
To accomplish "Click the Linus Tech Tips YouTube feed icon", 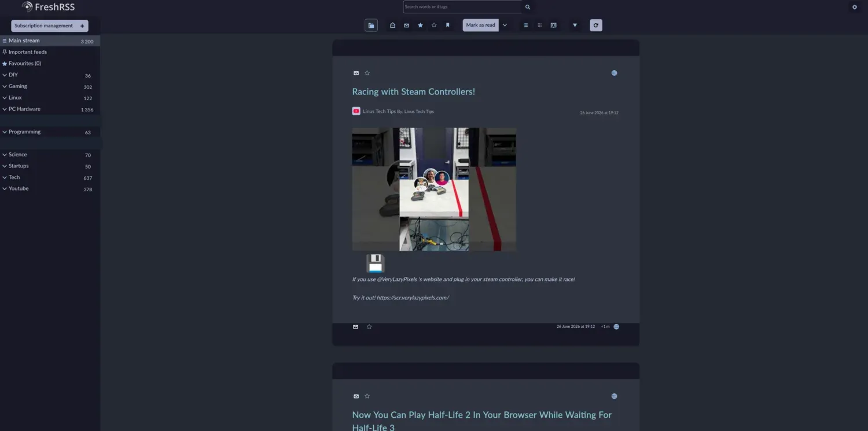I will [356, 111].
